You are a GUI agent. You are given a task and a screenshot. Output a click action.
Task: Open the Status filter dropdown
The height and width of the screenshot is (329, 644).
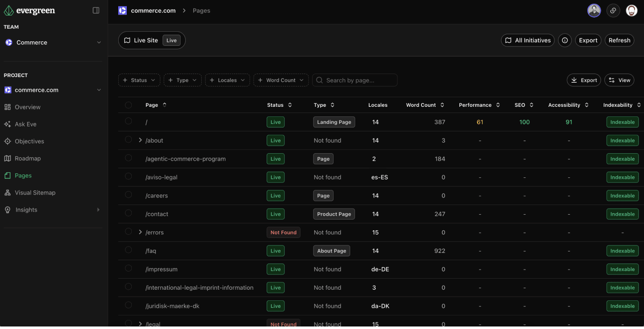coord(139,80)
